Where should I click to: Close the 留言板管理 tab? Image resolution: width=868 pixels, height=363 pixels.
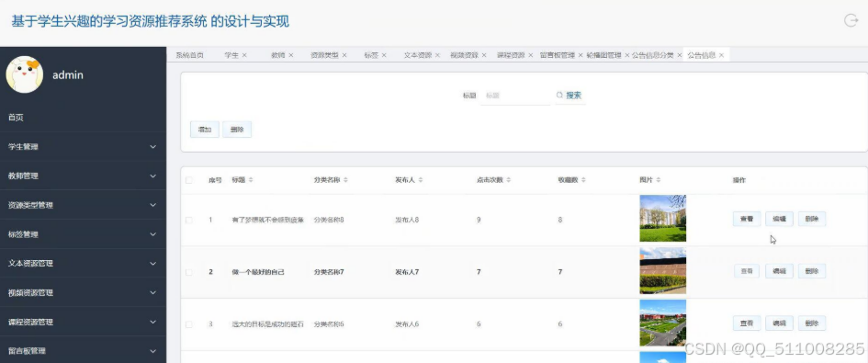(x=581, y=55)
